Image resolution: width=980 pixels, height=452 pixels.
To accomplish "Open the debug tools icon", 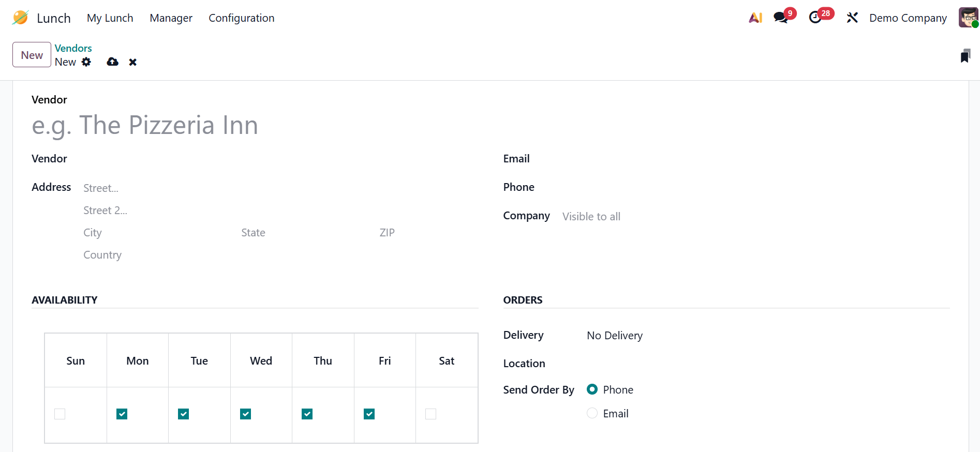I will pos(852,18).
